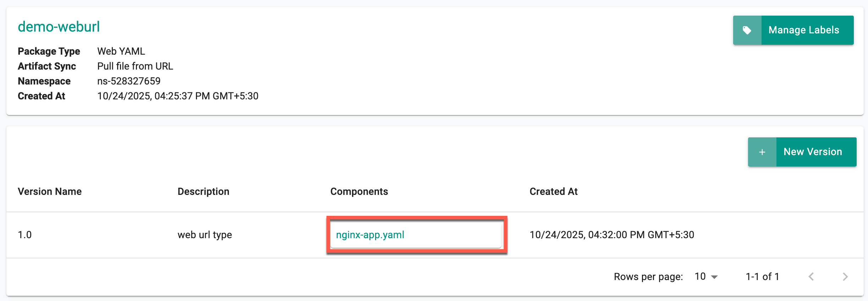Image resolution: width=868 pixels, height=301 pixels.
Task: Click the Version Name column header
Action: coord(50,191)
